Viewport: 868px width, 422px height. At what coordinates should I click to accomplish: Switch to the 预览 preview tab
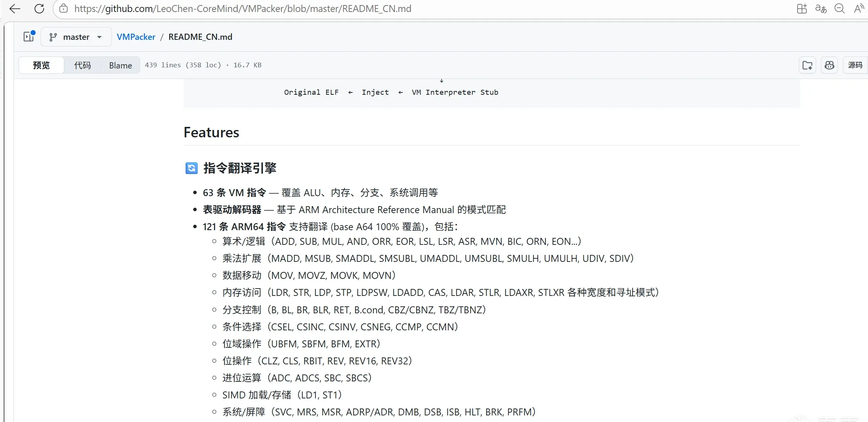pyautogui.click(x=41, y=65)
